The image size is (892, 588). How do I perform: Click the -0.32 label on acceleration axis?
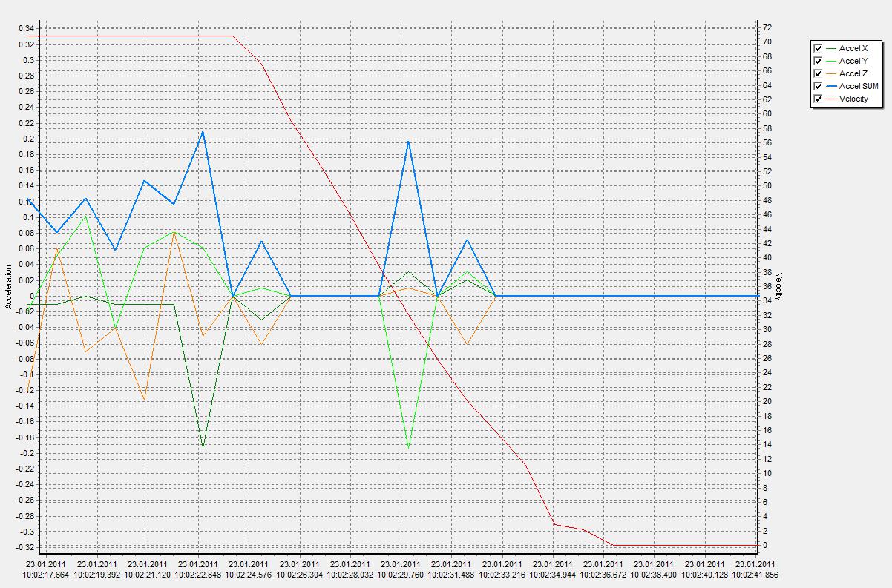[24, 547]
